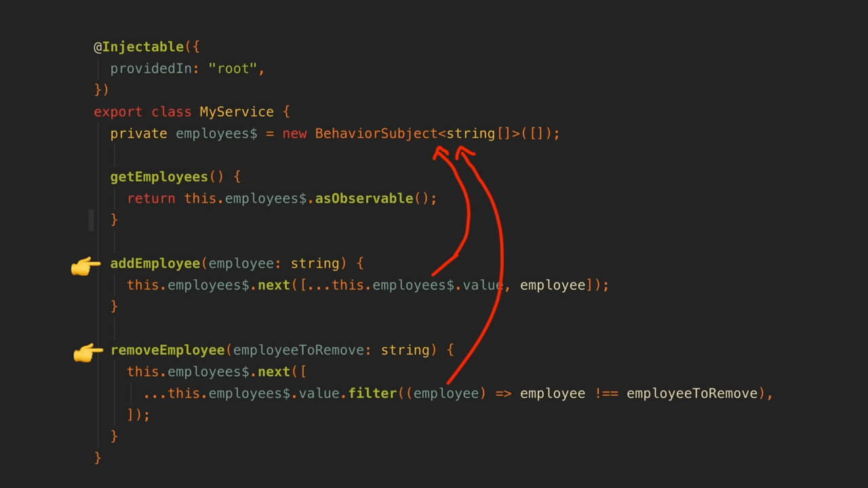Select the providedIn property name
The height and width of the screenshot is (488, 868).
(x=151, y=68)
